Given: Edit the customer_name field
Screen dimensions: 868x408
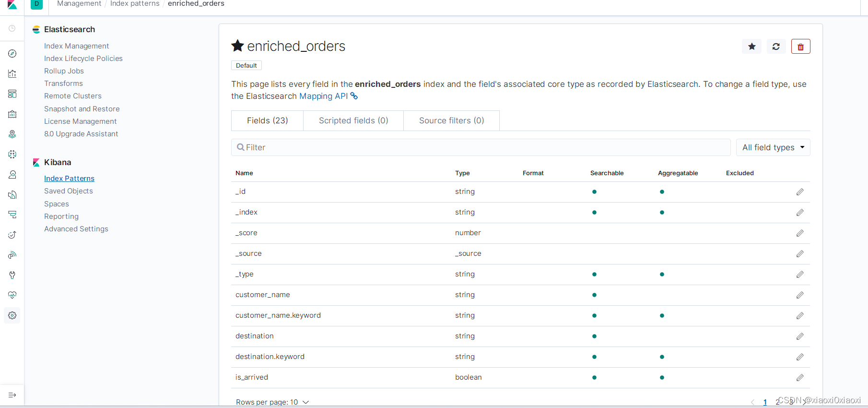Looking at the screenshot, I should click(x=800, y=295).
